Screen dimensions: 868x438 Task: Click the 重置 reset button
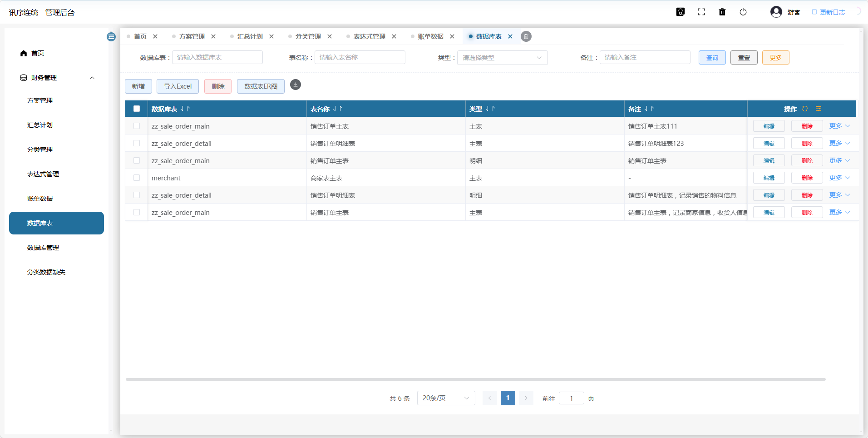[x=744, y=58]
